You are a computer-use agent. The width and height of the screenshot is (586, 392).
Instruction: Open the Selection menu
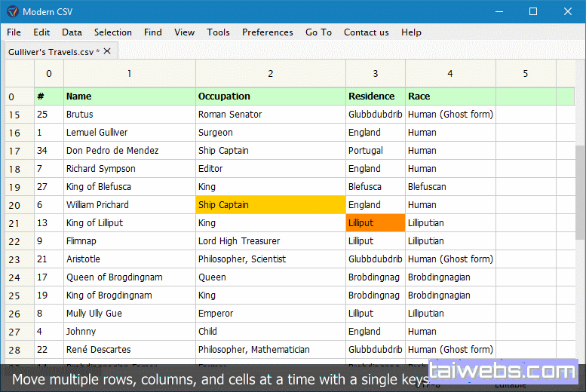pyautogui.click(x=113, y=32)
